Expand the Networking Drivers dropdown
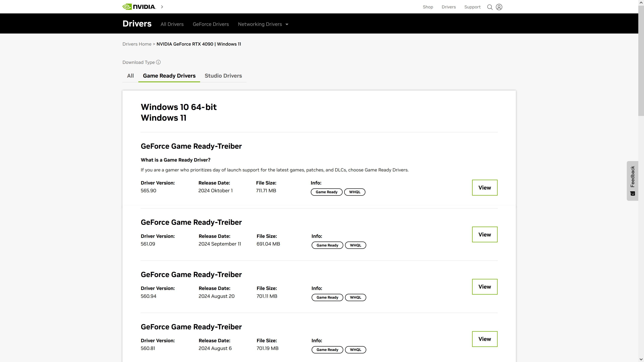Viewport: 644px width, 362px height. 263,24
